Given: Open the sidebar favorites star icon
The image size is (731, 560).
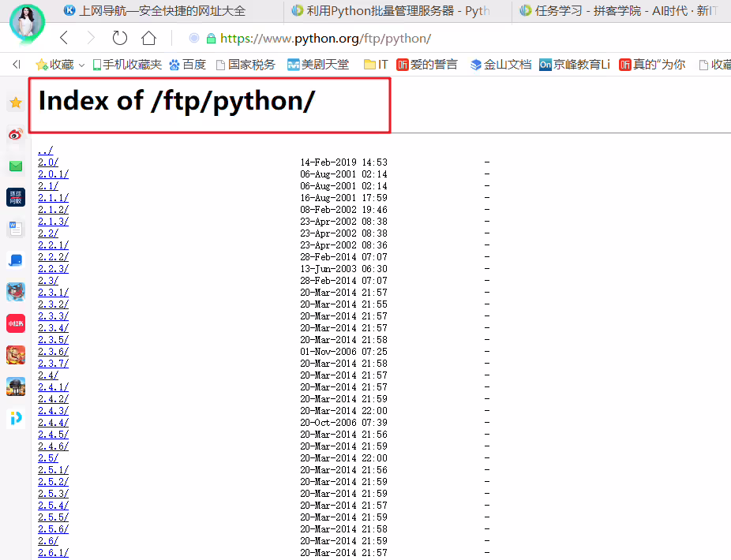Looking at the screenshot, I should tap(16, 103).
